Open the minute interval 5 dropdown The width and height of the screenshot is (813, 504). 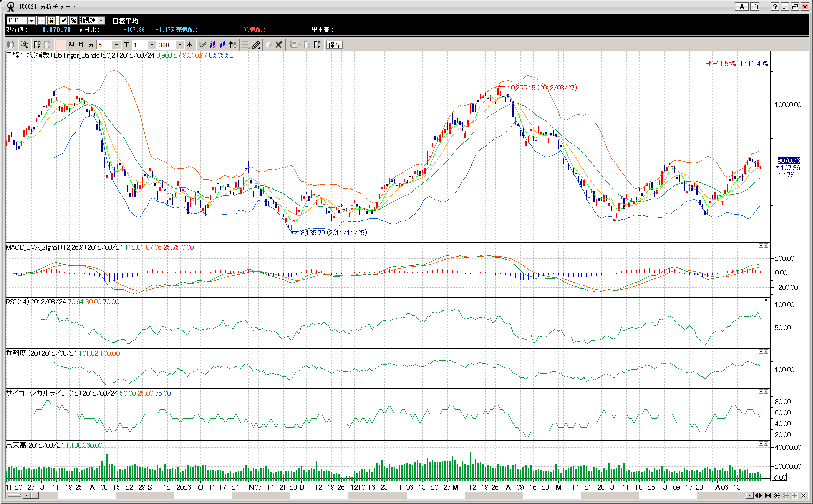pos(117,45)
